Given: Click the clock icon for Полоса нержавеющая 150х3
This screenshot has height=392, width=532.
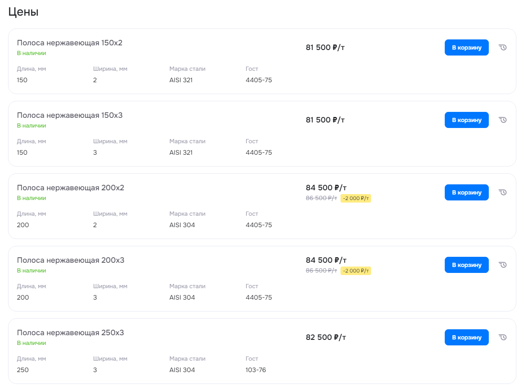Looking at the screenshot, I should coord(502,120).
